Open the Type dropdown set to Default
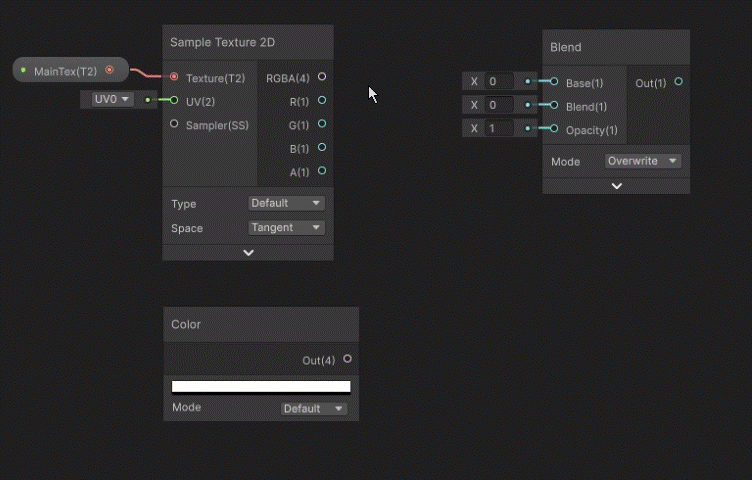Screen dimensions: 752x480 click(x=287, y=203)
